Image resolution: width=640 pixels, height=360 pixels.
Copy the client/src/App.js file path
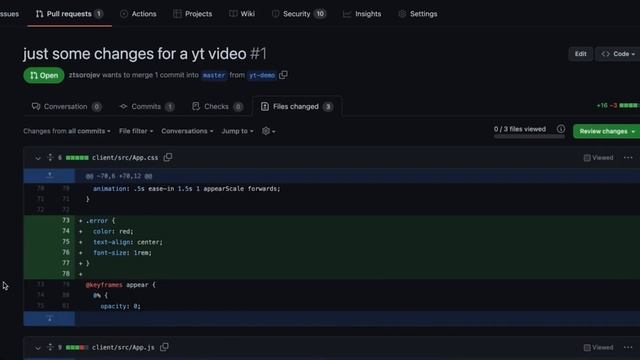click(164, 347)
